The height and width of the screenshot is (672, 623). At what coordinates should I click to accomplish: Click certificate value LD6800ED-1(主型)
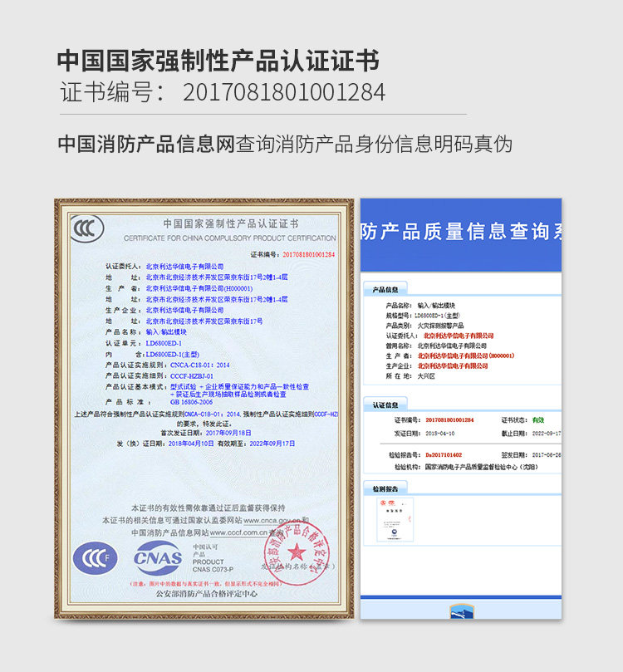pos(173,355)
